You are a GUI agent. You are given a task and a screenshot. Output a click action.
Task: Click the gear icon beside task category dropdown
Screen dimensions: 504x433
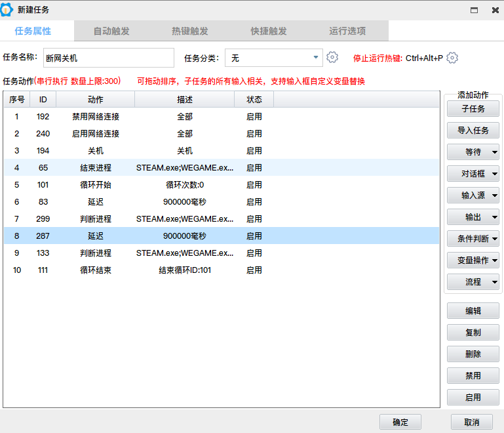(332, 58)
